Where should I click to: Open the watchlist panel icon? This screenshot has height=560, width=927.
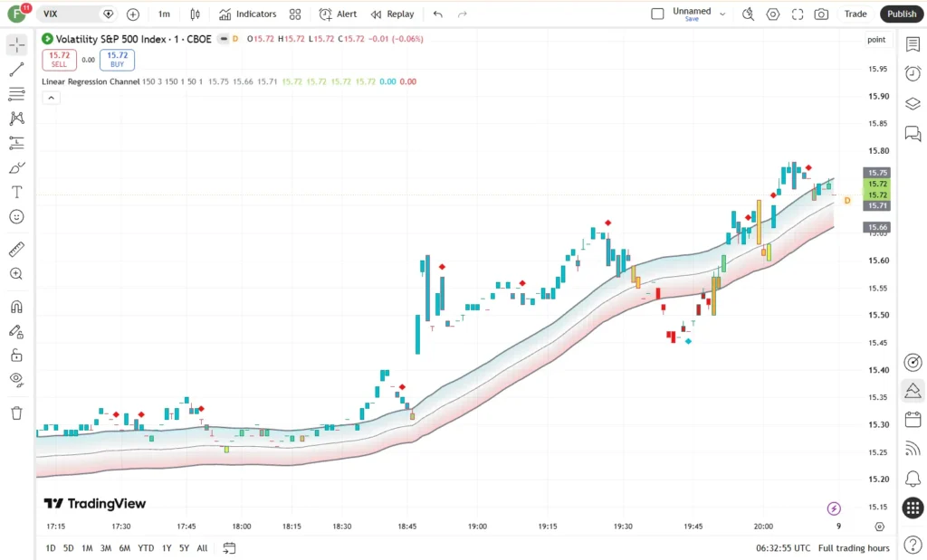[913, 43]
